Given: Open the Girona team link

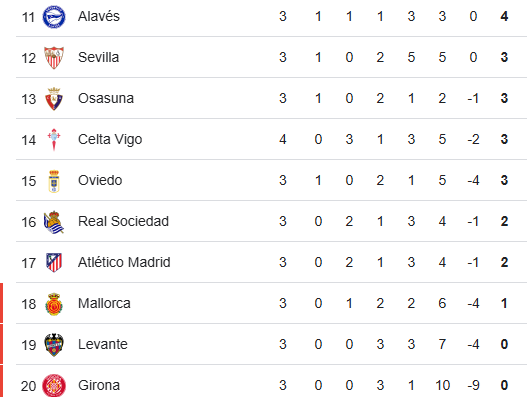Looking at the screenshot, I should (x=99, y=385).
